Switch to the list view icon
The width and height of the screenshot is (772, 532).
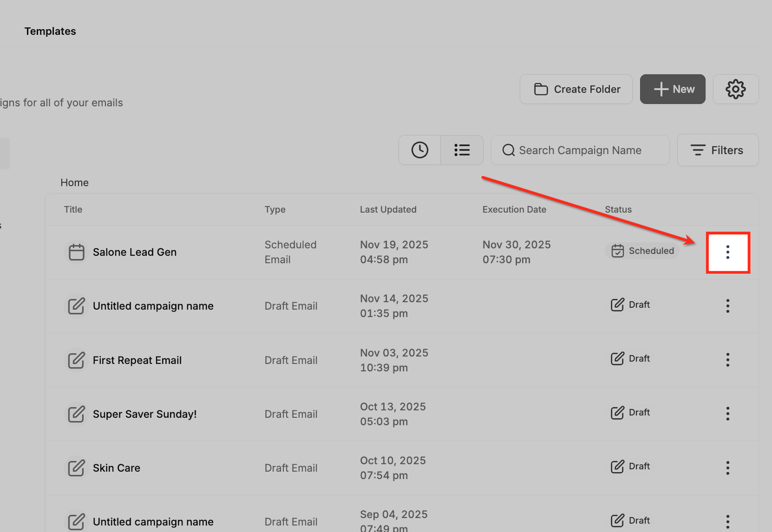pyautogui.click(x=462, y=150)
